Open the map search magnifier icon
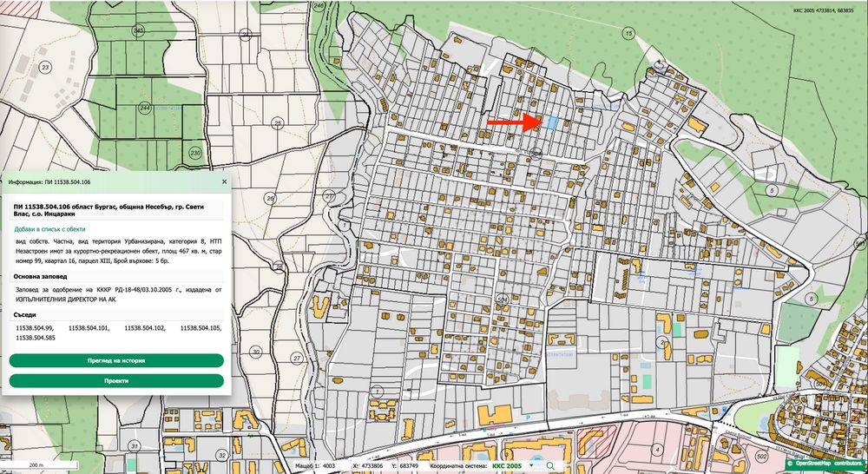The width and height of the screenshot is (868, 474). (x=550, y=466)
